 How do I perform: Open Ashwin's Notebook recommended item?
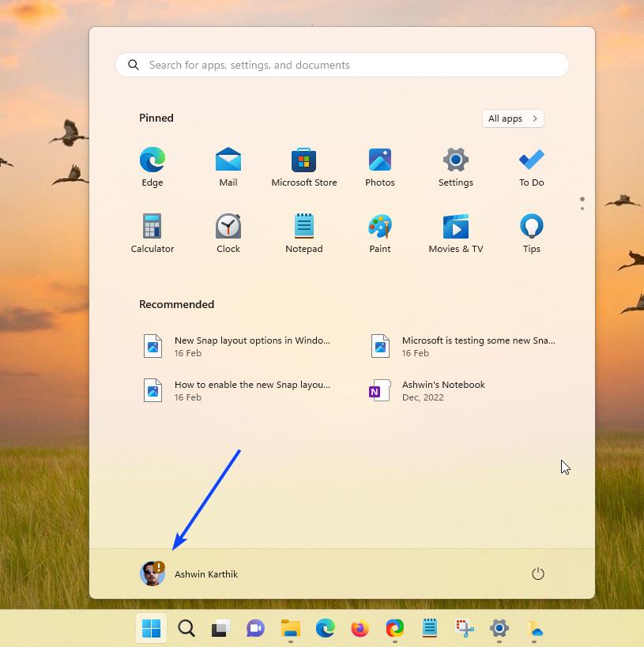(x=427, y=390)
